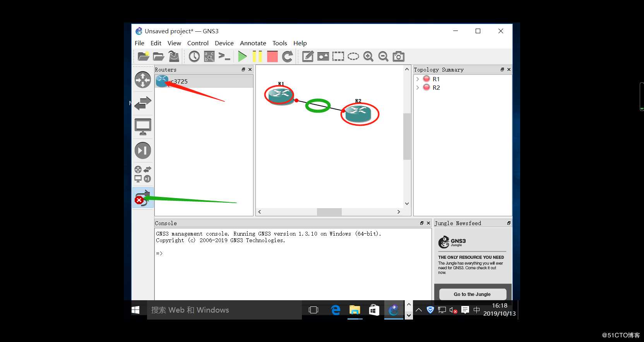Open console to all devices icon
644x342 pixels.
(x=224, y=56)
